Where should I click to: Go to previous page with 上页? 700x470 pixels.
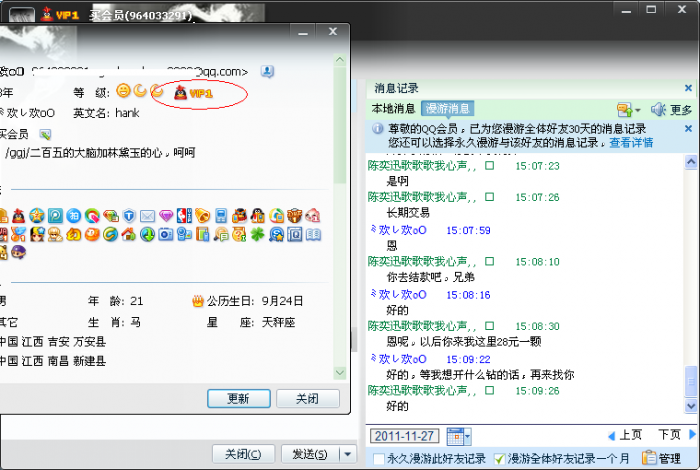tap(625, 435)
